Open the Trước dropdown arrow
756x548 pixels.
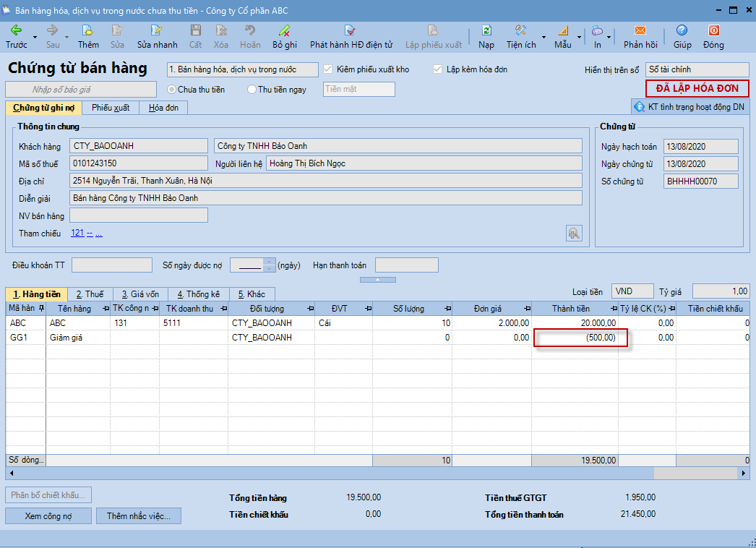35,38
